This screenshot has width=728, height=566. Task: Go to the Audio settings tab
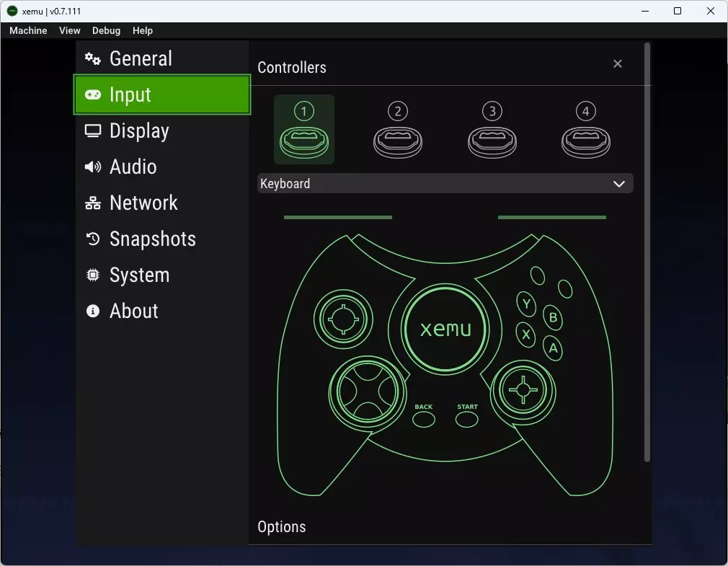click(x=162, y=167)
